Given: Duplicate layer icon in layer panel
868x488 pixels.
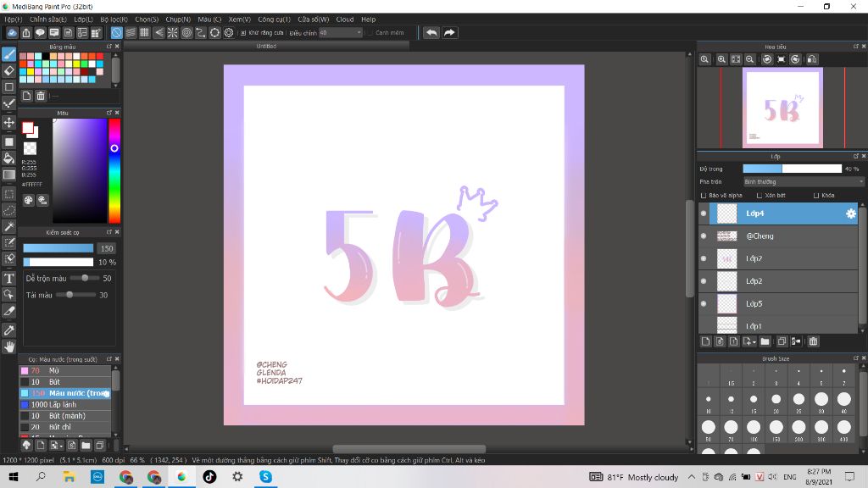Looking at the screenshot, I should pos(782,341).
